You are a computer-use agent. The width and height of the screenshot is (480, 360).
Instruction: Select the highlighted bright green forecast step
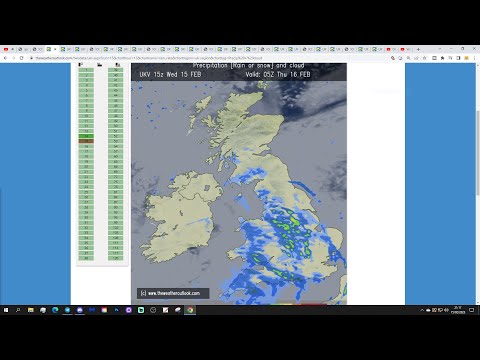[x=86, y=136]
